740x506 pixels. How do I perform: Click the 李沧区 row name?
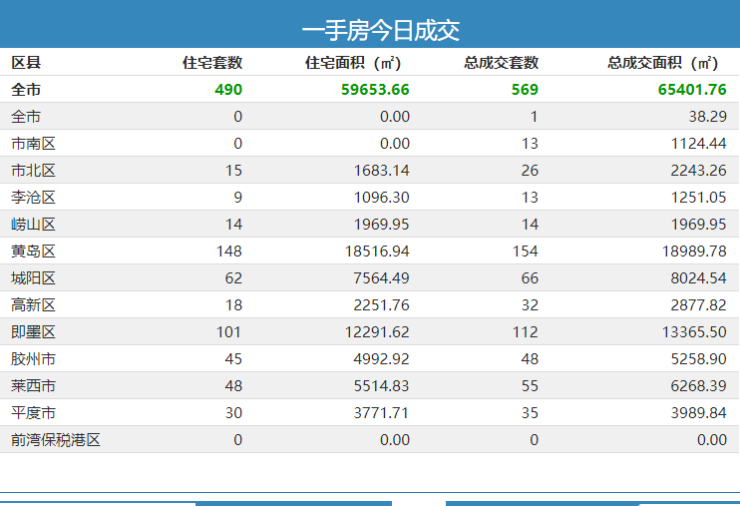point(33,198)
